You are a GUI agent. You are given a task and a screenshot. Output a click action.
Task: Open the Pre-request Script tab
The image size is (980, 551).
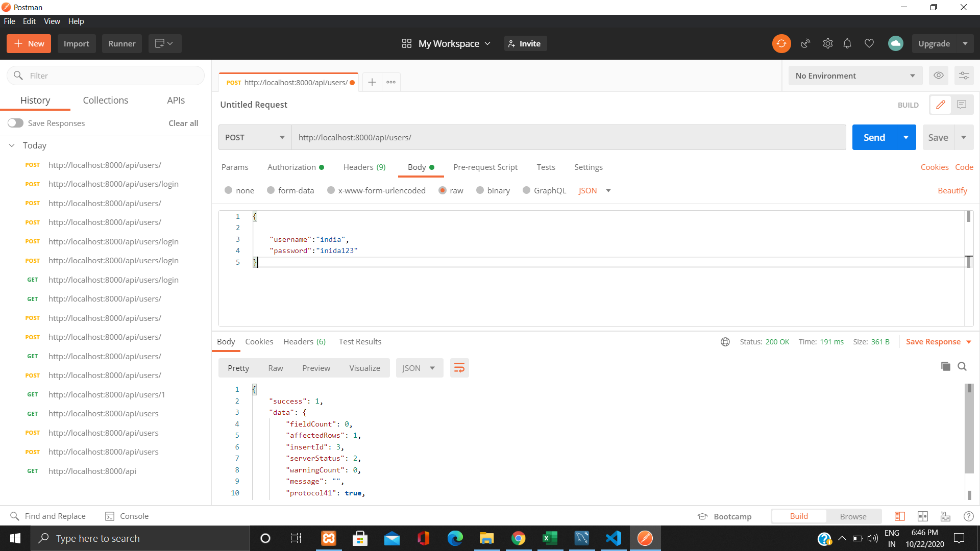pos(485,167)
